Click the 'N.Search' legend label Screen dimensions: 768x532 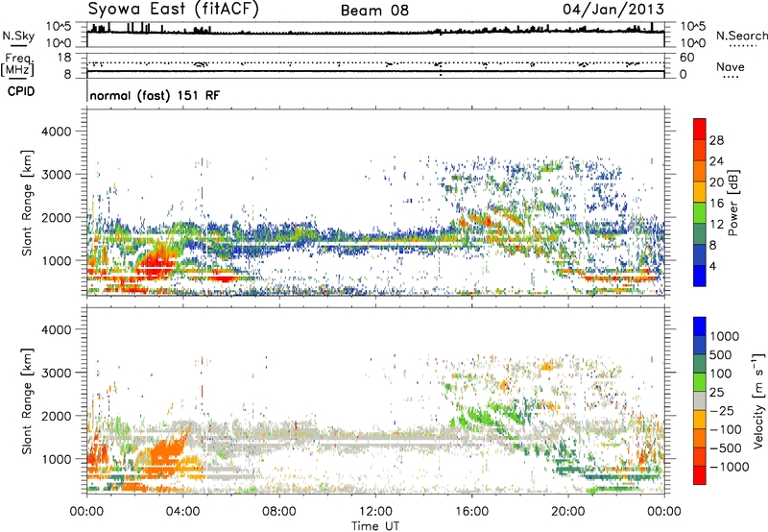tap(742, 36)
